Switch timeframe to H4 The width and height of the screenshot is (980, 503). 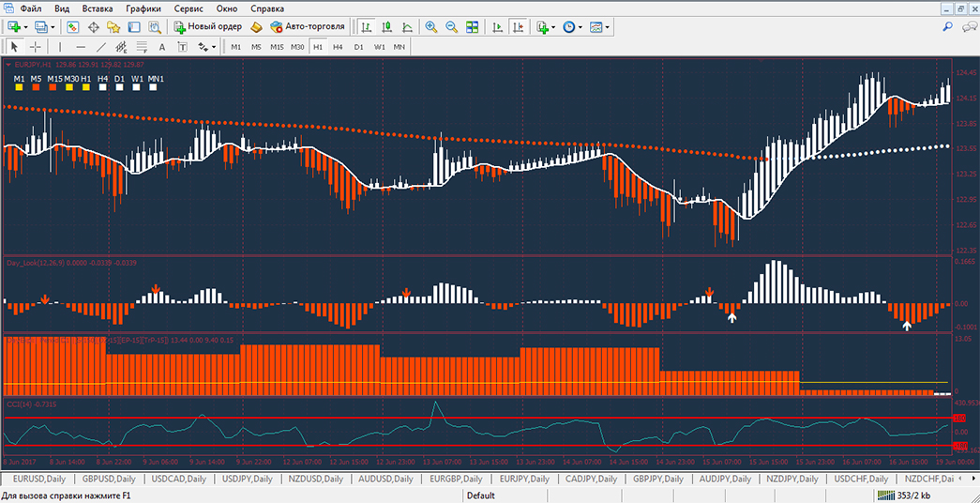(338, 47)
